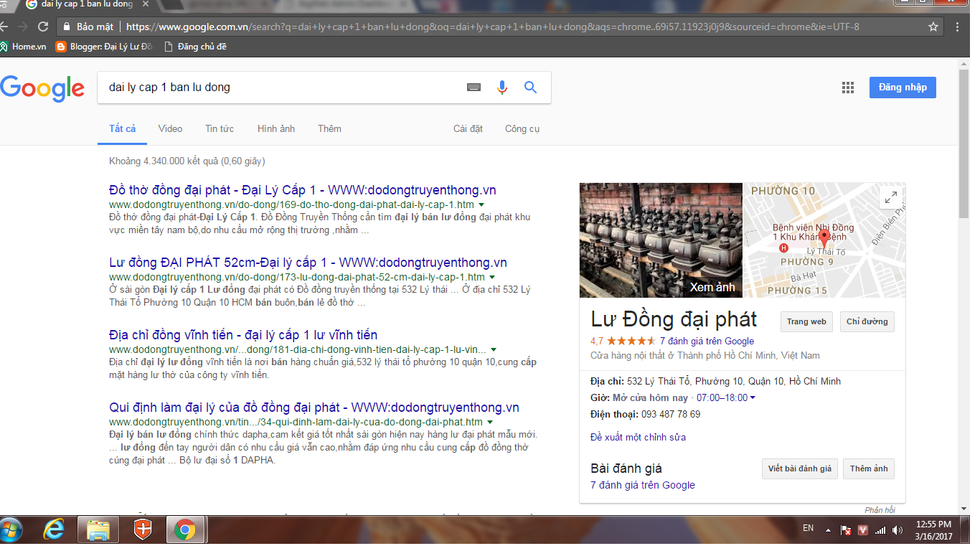Click the blue magnifier search icon
This screenshot has height=551, width=980.
pyautogui.click(x=530, y=88)
